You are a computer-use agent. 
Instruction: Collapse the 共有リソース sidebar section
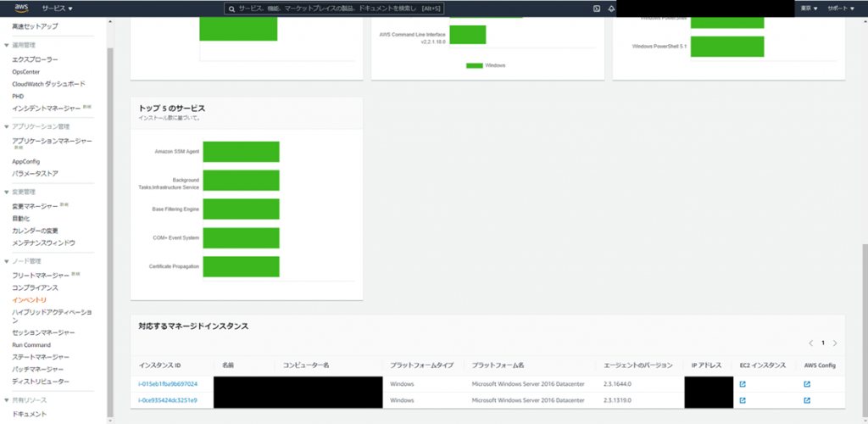(x=7, y=400)
